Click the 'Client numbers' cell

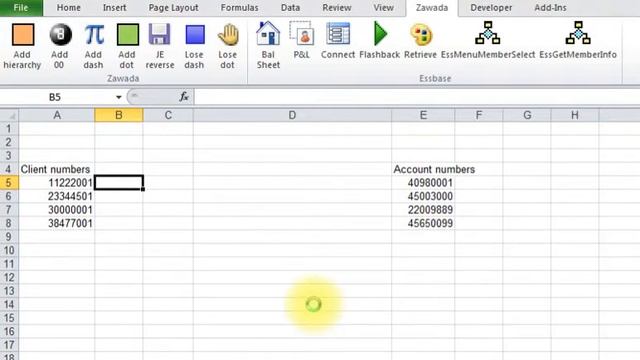[57, 169]
